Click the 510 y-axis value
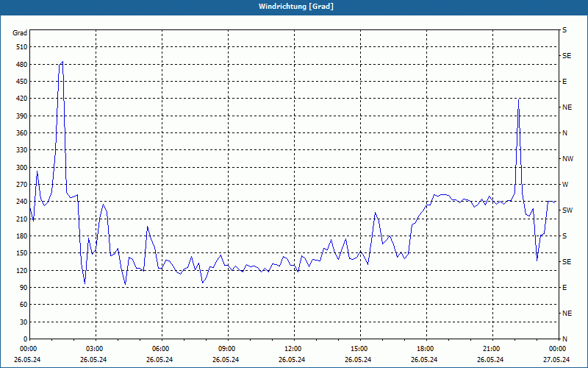Image resolution: width=588 pixels, height=368 pixels. click(x=22, y=47)
